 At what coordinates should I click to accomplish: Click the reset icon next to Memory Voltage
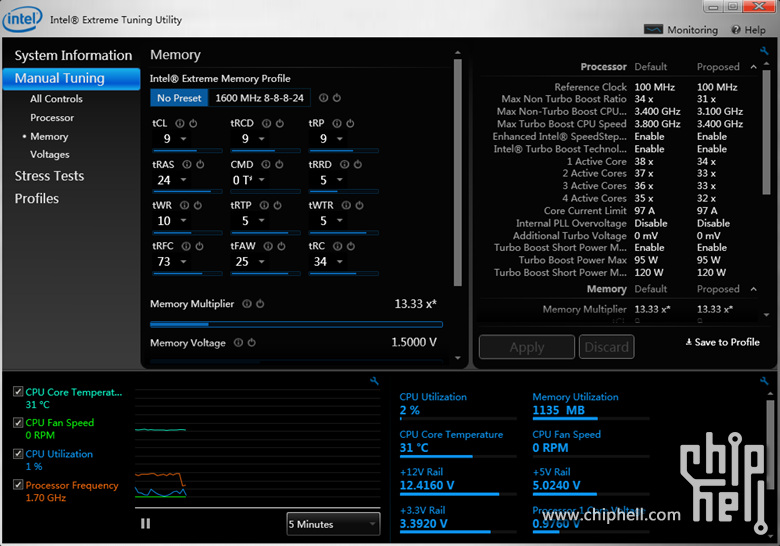pyautogui.click(x=252, y=343)
